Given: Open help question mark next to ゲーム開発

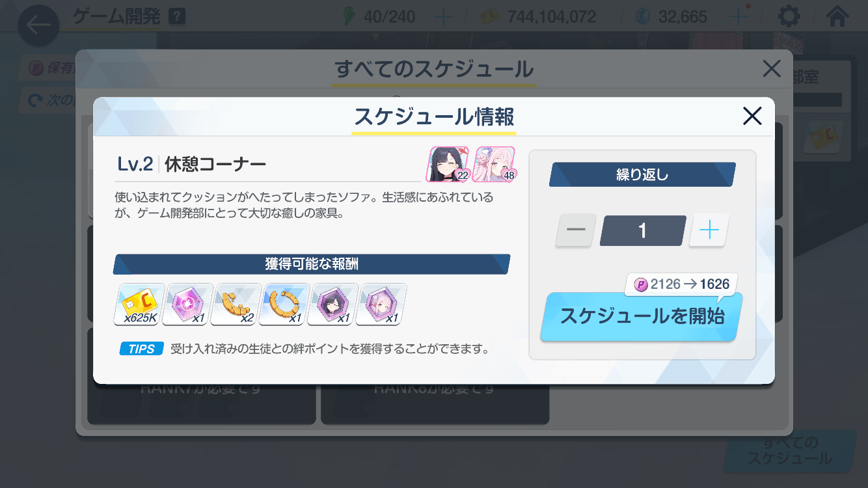Looking at the screenshot, I should pos(176,17).
